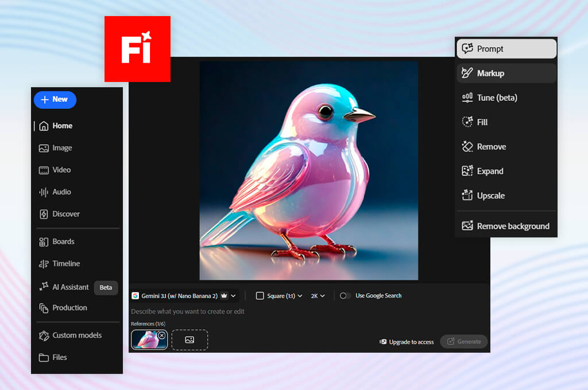Screen dimensions: 588x390
Task: Open the Gemini 3.1 model dropdown
Action: 184,295
